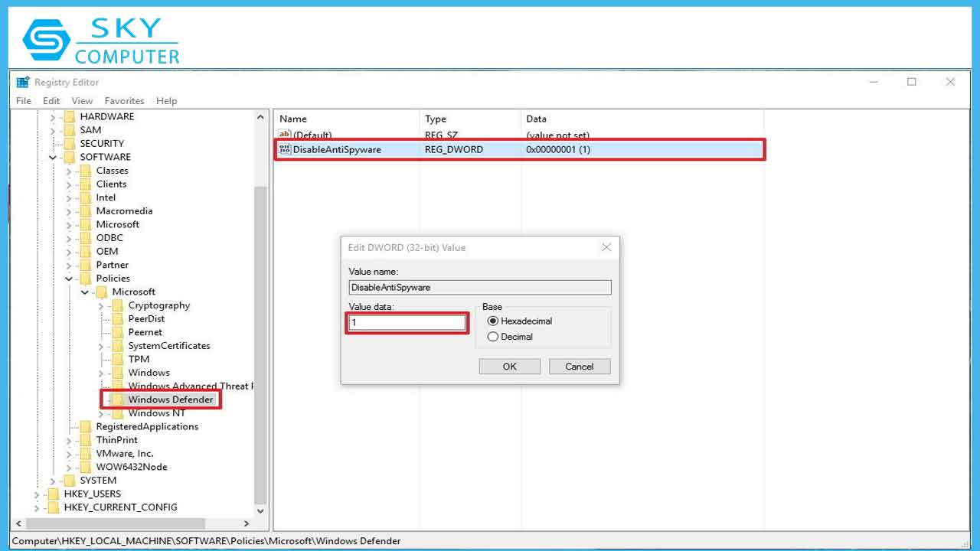Click the HARDWARE folder icon
This screenshot has width=980, height=551.
70,116
